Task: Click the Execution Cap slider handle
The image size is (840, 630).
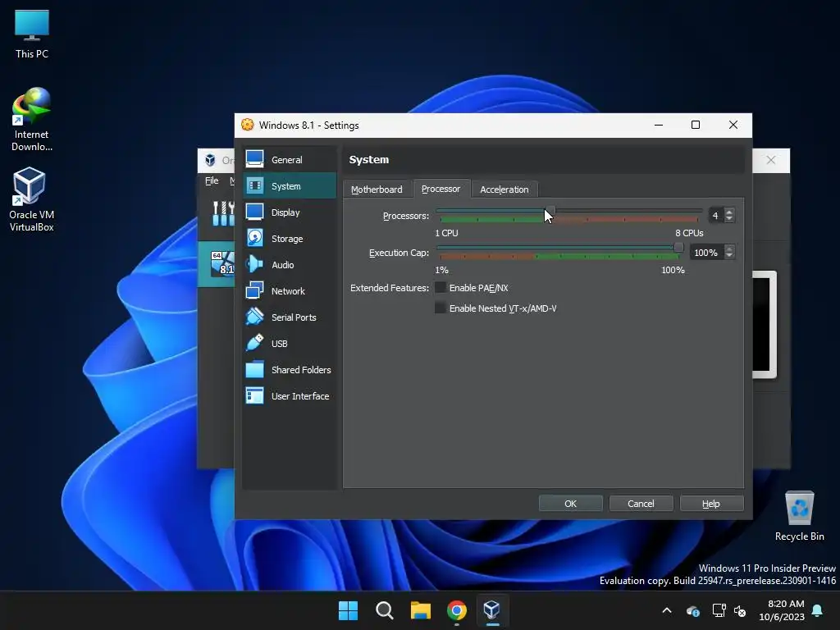Action: click(678, 248)
